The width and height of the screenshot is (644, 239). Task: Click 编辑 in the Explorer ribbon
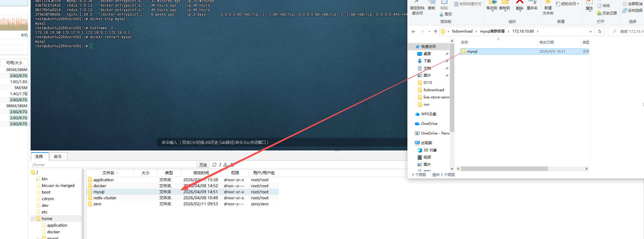click(x=604, y=6)
